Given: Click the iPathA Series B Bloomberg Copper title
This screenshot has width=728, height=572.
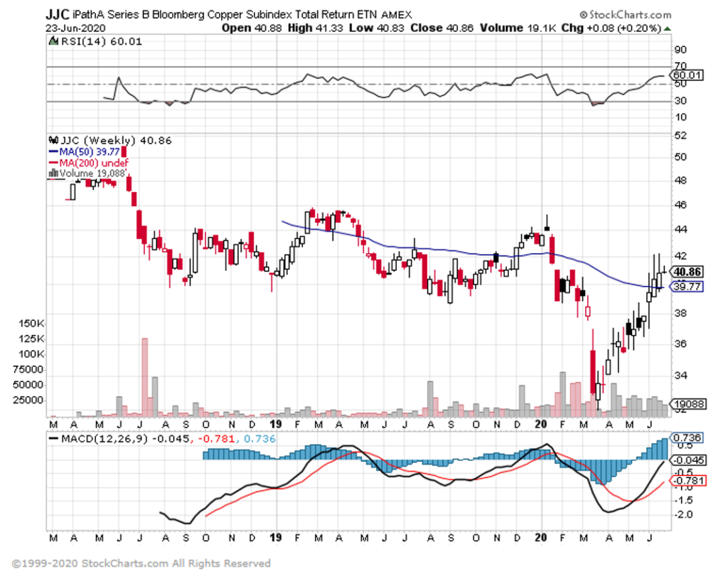Looking at the screenshot, I should point(225,15).
